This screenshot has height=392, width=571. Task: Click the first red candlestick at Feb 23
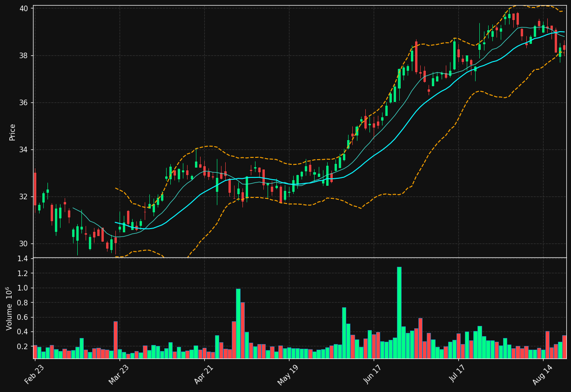click(35, 189)
